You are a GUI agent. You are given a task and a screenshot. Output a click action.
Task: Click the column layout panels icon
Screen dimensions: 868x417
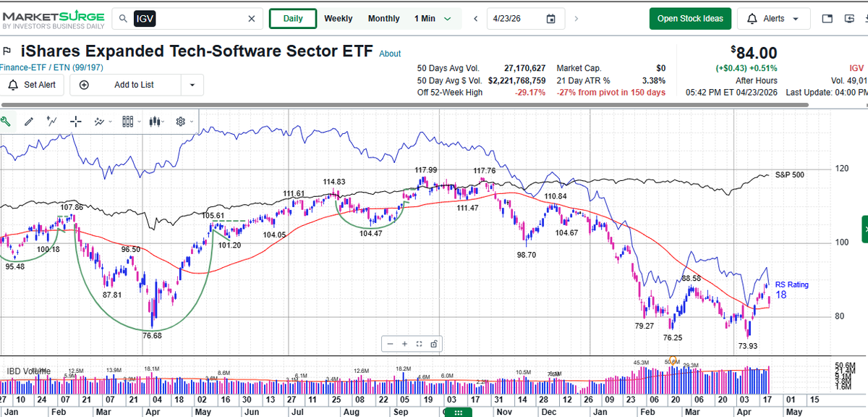pyautogui.click(x=128, y=122)
